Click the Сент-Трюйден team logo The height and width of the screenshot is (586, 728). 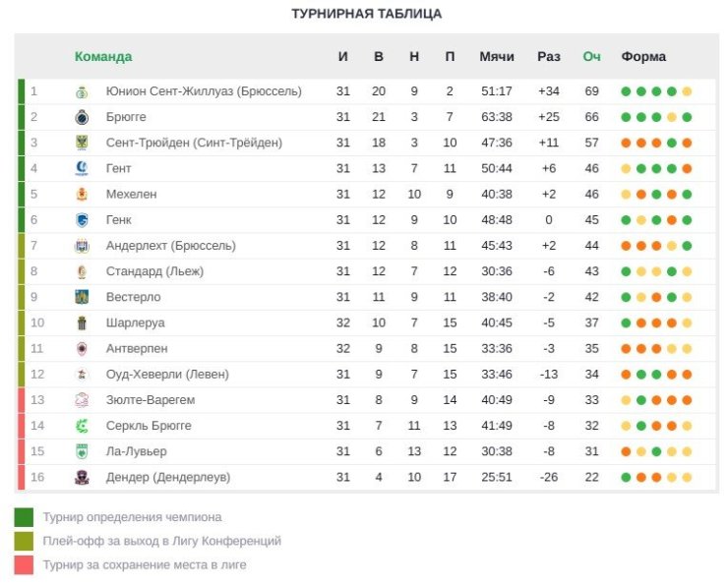coord(82,143)
